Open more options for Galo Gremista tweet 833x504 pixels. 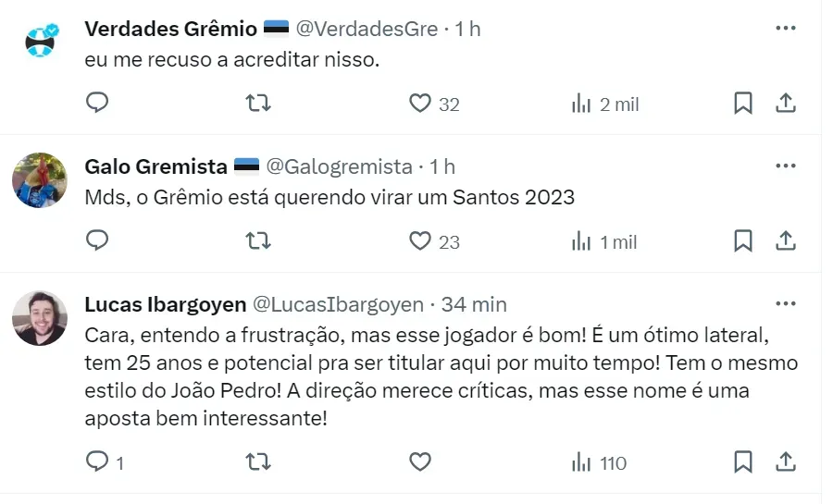[x=785, y=166]
